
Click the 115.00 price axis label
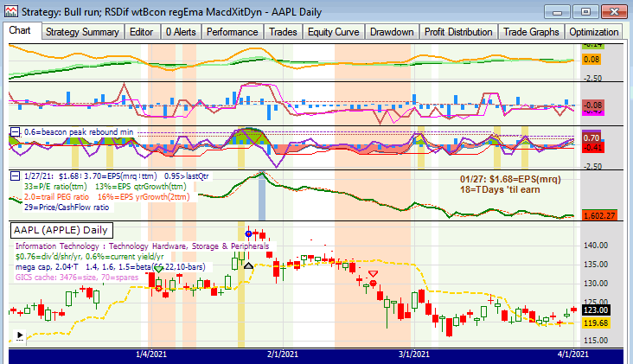point(596,340)
